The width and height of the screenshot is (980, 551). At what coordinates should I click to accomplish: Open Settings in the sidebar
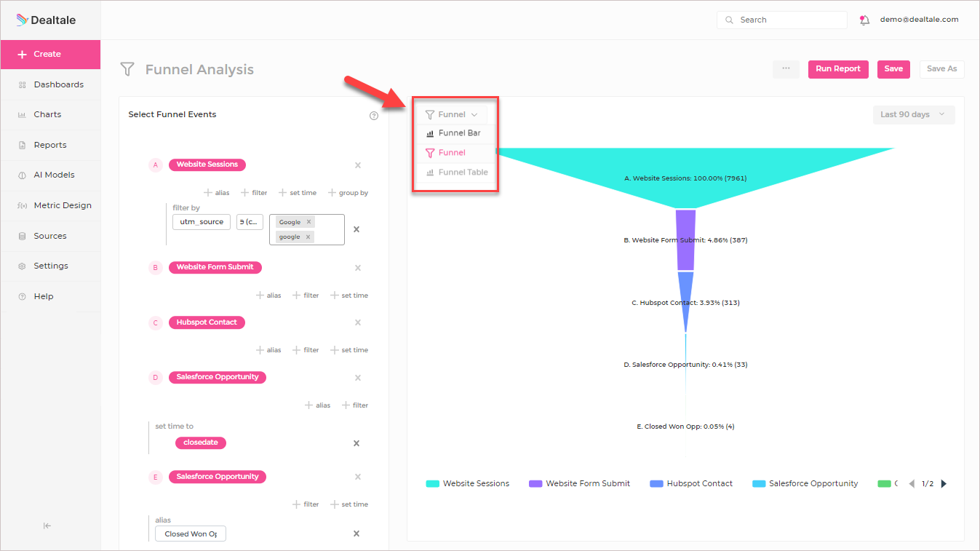pos(50,266)
